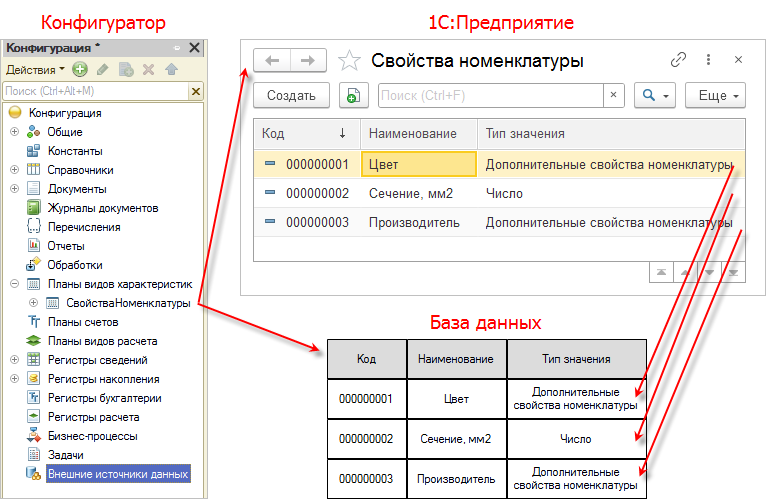The height and width of the screenshot is (499, 766).
Task: Click the Отчеты icon
Action: point(33,245)
